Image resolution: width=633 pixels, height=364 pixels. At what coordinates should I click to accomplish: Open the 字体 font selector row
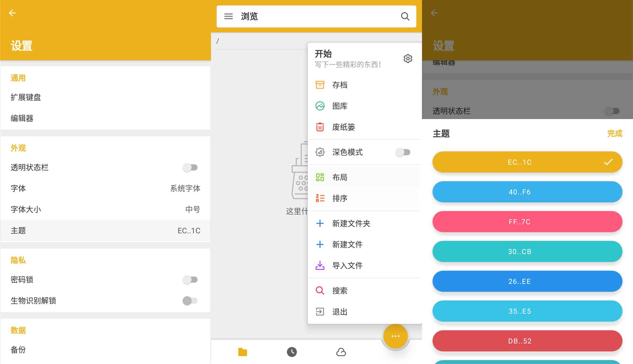(105, 188)
